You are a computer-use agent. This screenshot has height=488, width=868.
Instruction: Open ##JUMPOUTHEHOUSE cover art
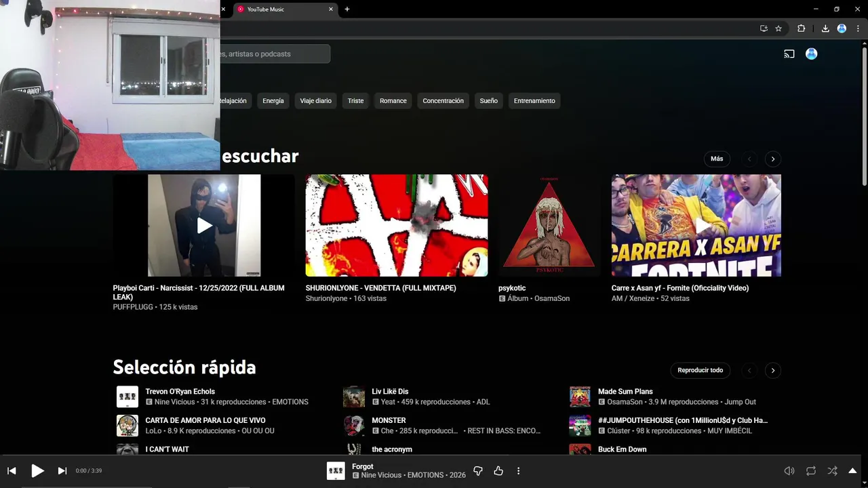pos(580,426)
